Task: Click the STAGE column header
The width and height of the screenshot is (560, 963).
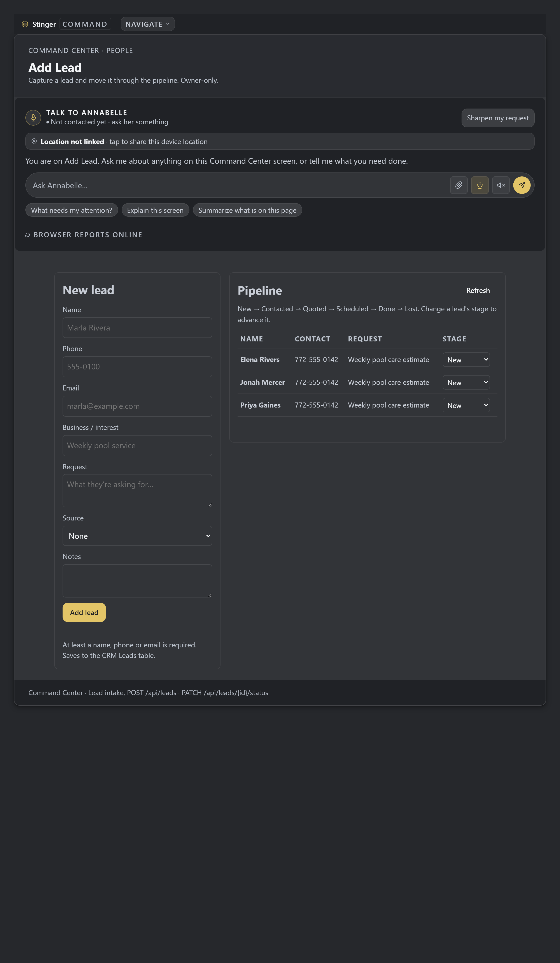Action: coord(454,339)
